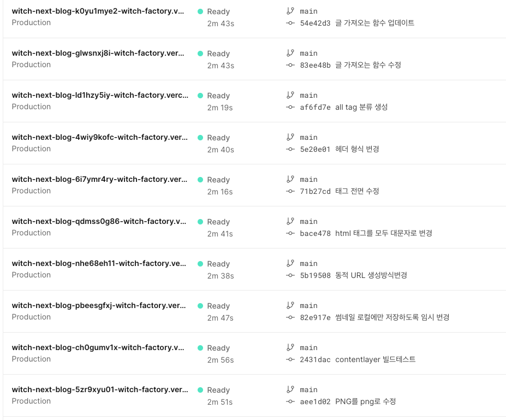Click Production label under 4wiy9kofc deployment

[x=31, y=149]
